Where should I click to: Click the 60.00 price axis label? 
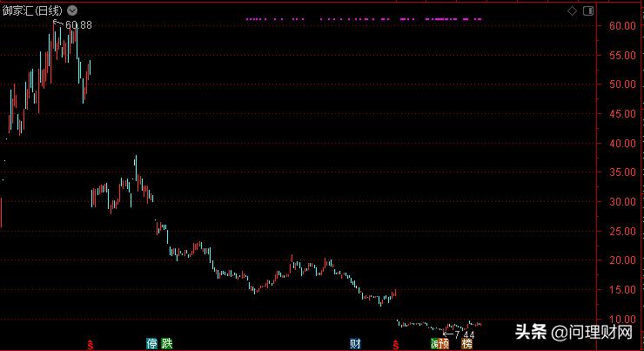tap(620, 26)
